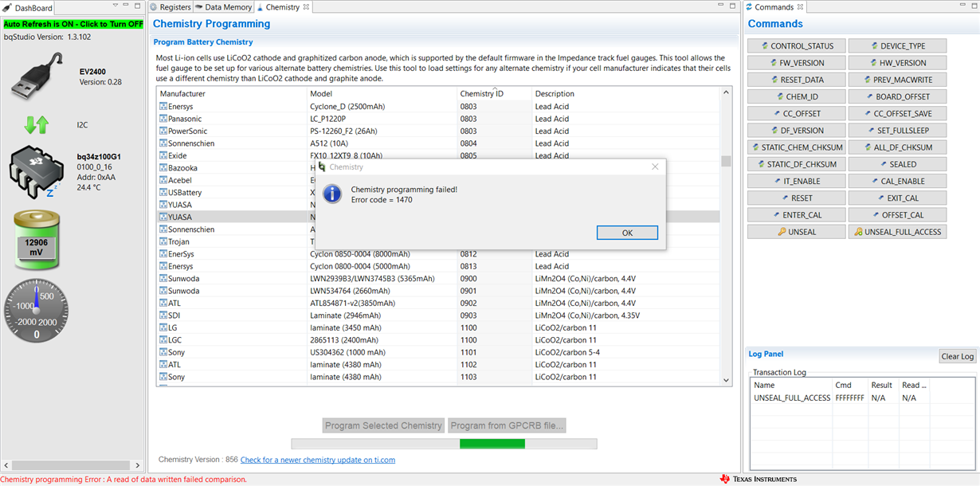Click the chemistry table scroll-up arrow
This screenshot has height=486, width=980.
coord(726,93)
